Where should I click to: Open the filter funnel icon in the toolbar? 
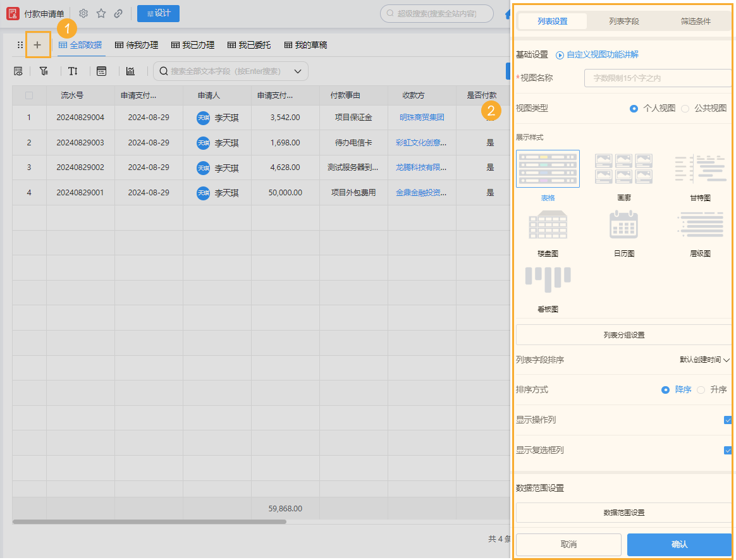43,71
